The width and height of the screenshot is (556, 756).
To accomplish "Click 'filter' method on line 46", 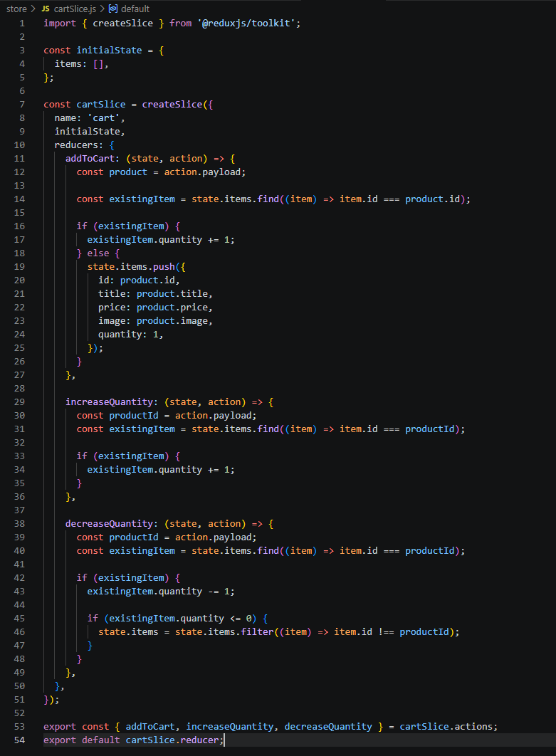I will tap(257, 631).
